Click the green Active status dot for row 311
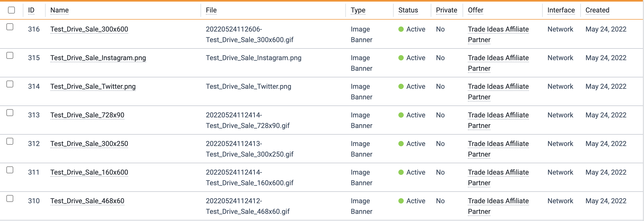Viewport: 644px width, 221px height. (x=401, y=172)
